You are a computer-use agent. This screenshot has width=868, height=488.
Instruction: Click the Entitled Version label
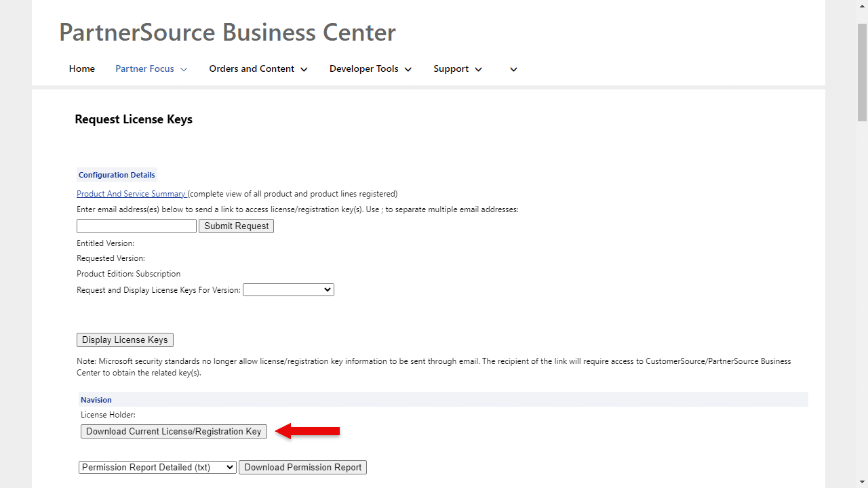[106, 243]
